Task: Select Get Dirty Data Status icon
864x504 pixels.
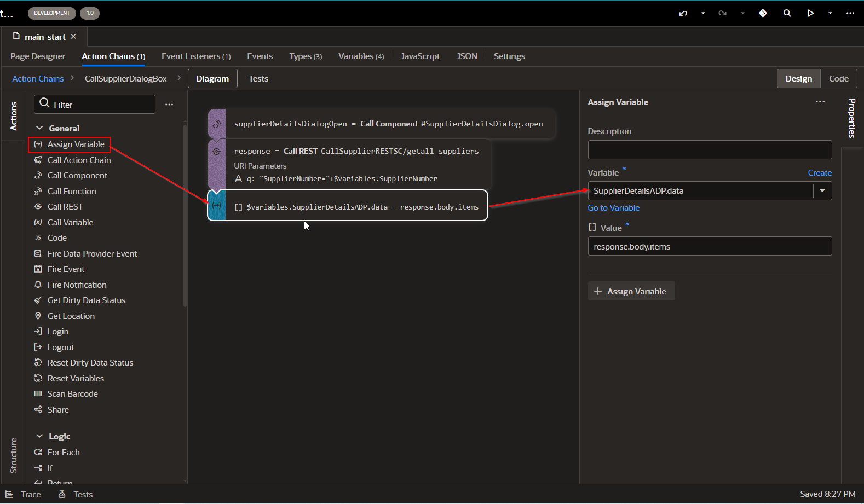Action: coord(38,300)
